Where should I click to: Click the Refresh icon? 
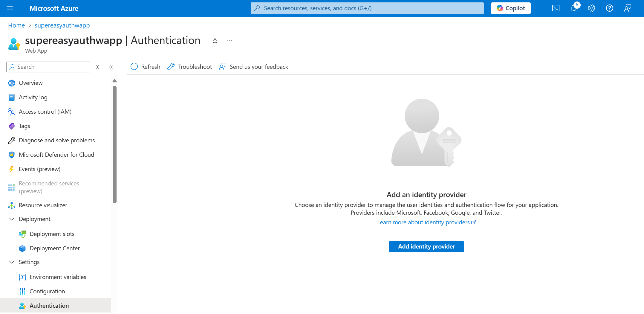134,67
